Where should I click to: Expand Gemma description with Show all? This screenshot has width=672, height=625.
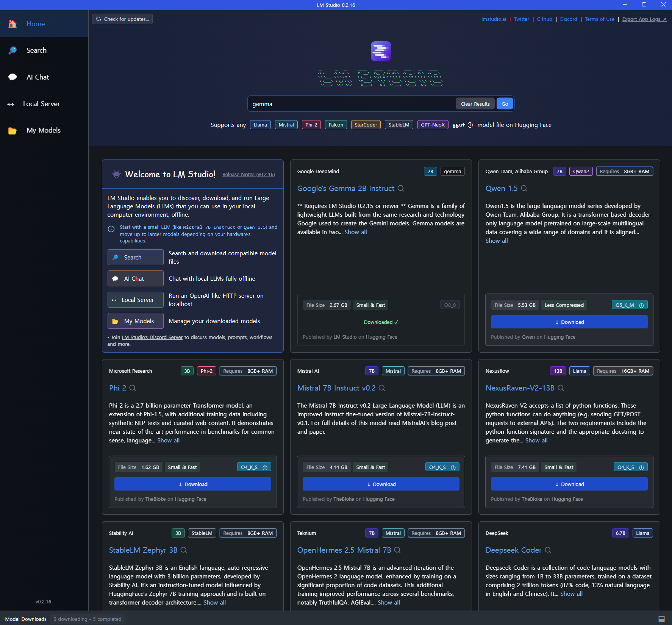(356, 232)
